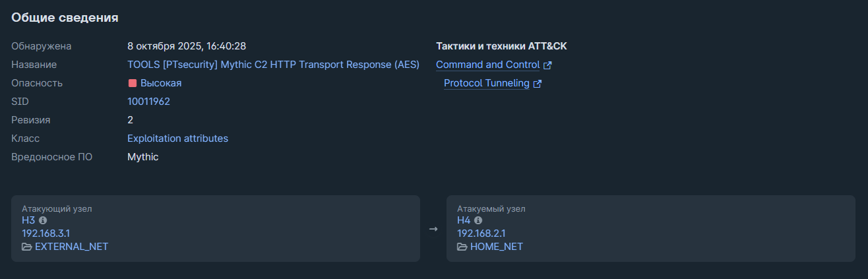Viewport: 868px width, 279px height.
Task: Click red severity square beside Высокая
Action: (x=132, y=83)
